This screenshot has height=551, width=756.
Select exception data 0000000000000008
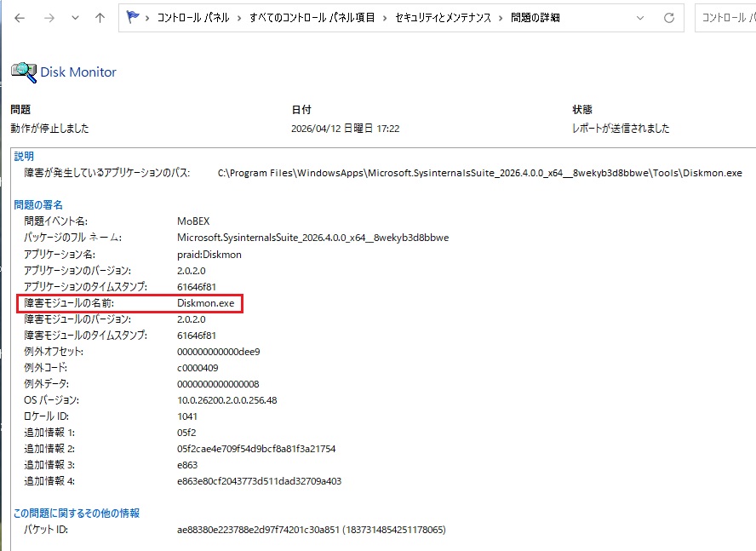(x=218, y=384)
